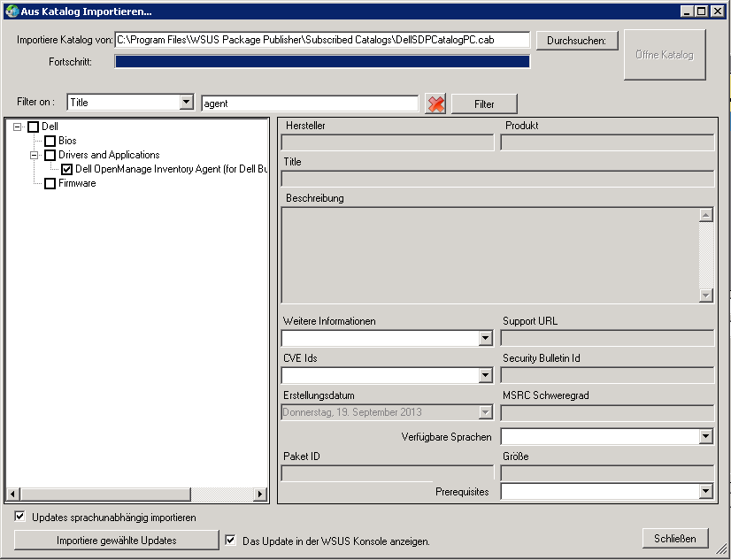Uncheck Dell OpenManage Inventory Agent checkbox
This screenshot has height=560, width=731.
[x=66, y=170]
